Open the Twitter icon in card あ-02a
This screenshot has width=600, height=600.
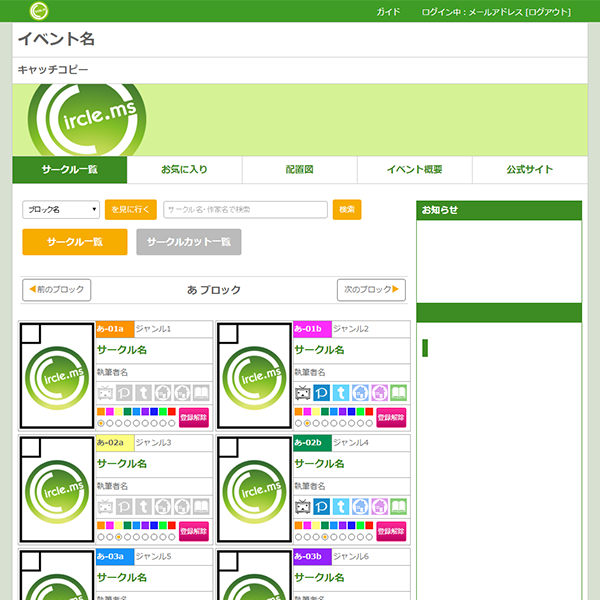click(143, 507)
